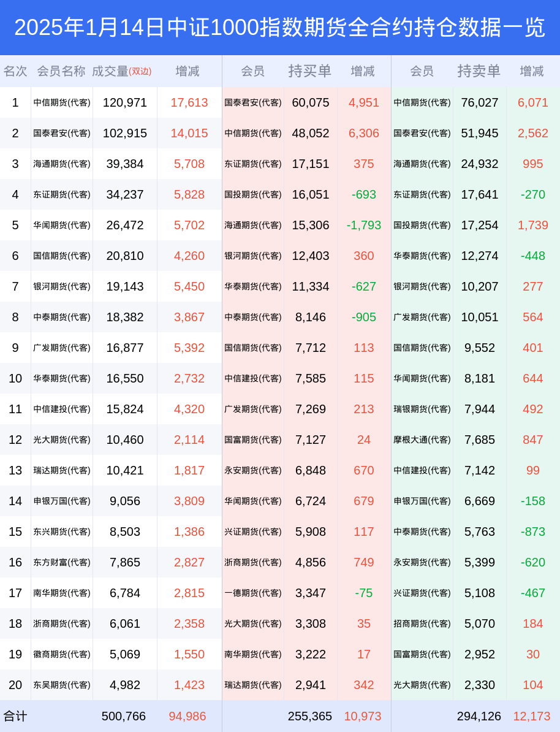Click the 成交量(双边) column header
The image size is (560, 732).
click(122, 72)
